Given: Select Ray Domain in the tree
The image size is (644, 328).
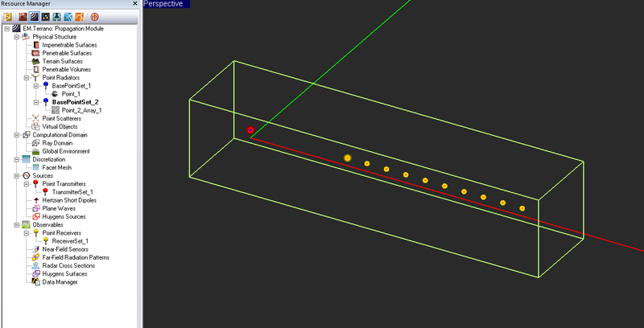Looking at the screenshot, I should click(x=57, y=143).
